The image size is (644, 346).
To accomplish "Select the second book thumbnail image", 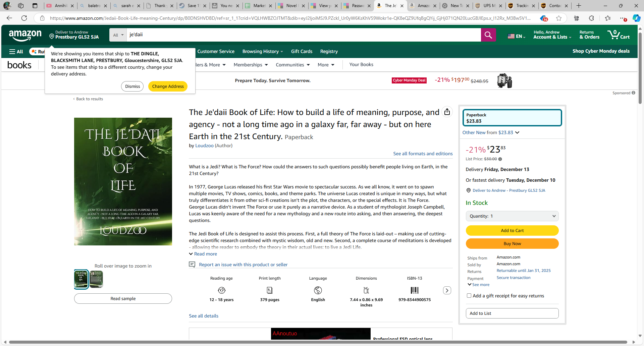I will pyautogui.click(x=96, y=279).
